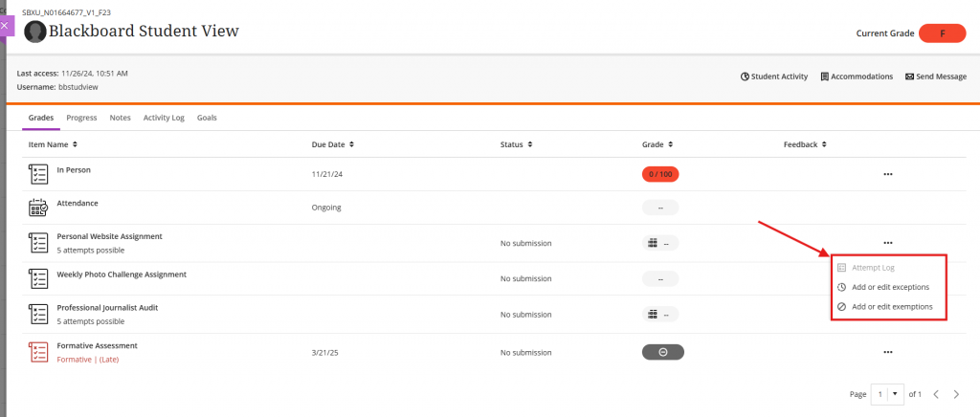Click the Personal Website Assignment grade pill

(x=660, y=244)
